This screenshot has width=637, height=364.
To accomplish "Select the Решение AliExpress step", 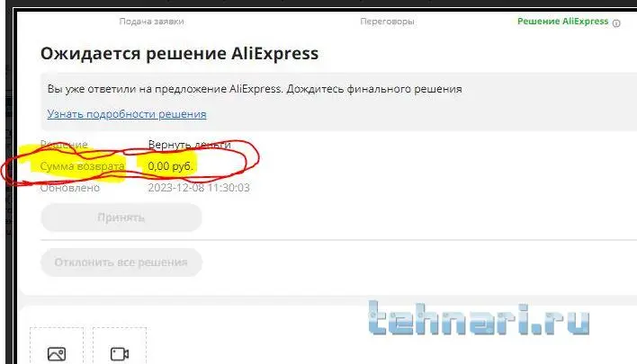I will [562, 21].
